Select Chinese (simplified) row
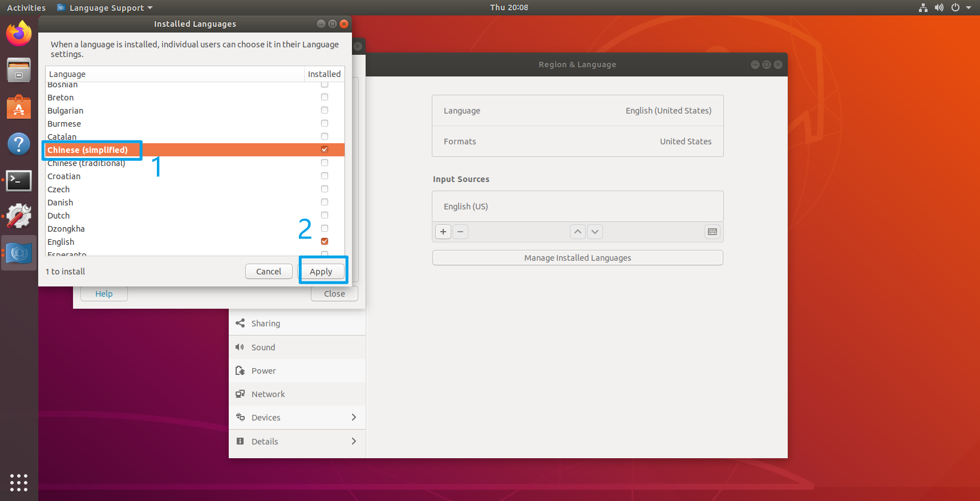The image size is (980, 501). coord(195,150)
